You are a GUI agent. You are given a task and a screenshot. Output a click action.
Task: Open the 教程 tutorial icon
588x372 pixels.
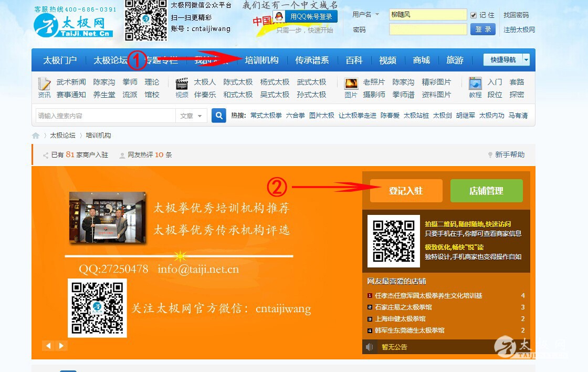pyautogui.click(x=475, y=84)
